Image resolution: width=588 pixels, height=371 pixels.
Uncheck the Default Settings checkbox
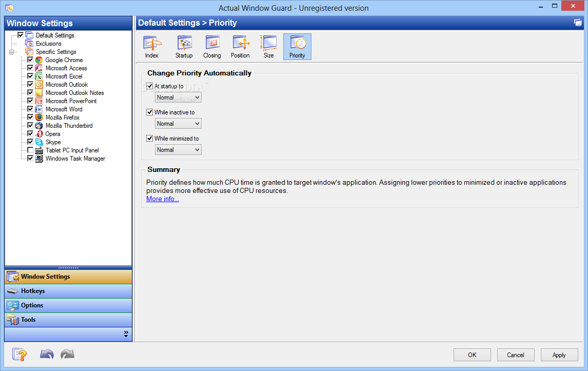pyautogui.click(x=21, y=35)
